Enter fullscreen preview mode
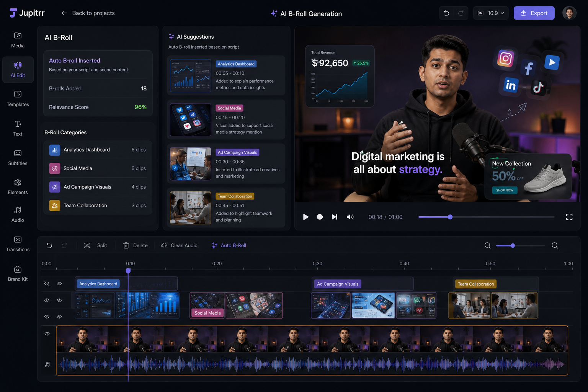588x392 pixels. [569, 217]
